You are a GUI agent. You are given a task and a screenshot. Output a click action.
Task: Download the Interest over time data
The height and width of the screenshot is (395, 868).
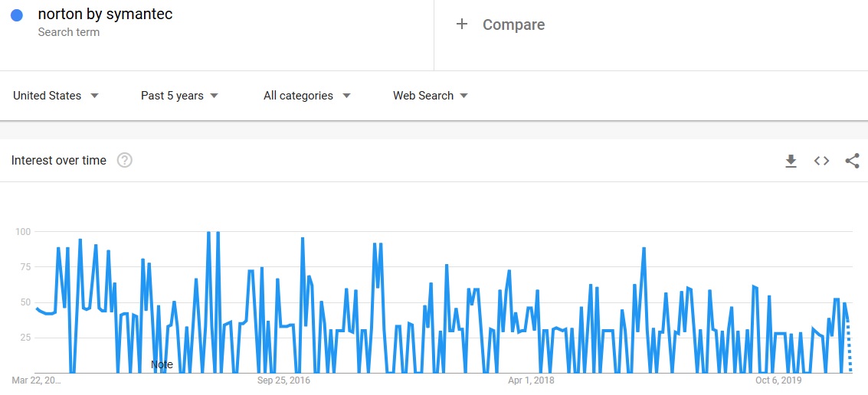pyautogui.click(x=791, y=161)
